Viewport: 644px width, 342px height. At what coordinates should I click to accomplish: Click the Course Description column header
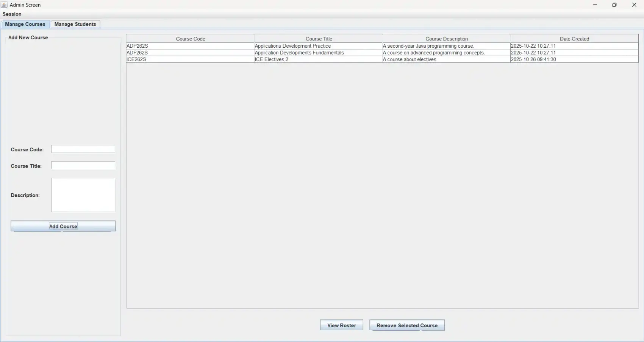[446, 38]
